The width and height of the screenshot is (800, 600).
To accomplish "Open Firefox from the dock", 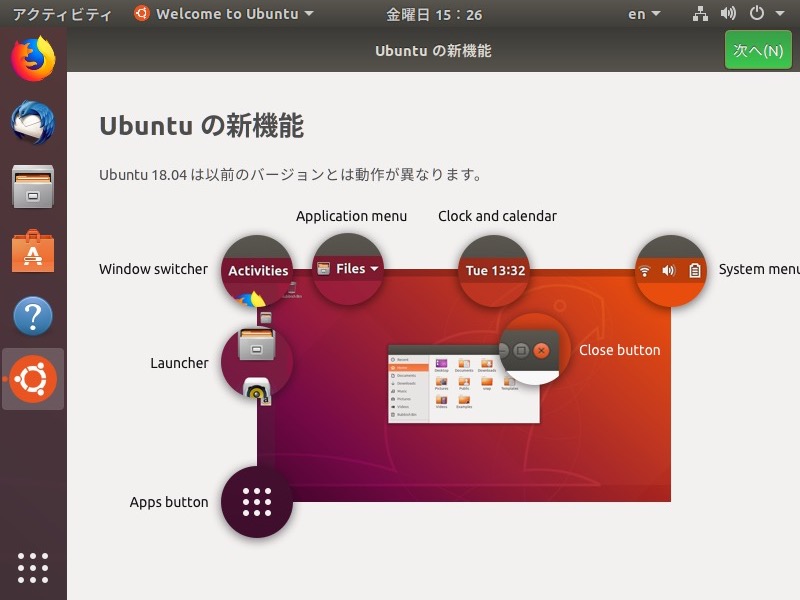I will (x=33, y=58).
